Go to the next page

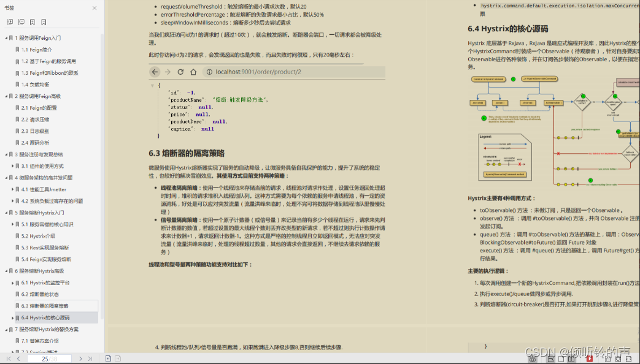[80, 358]
